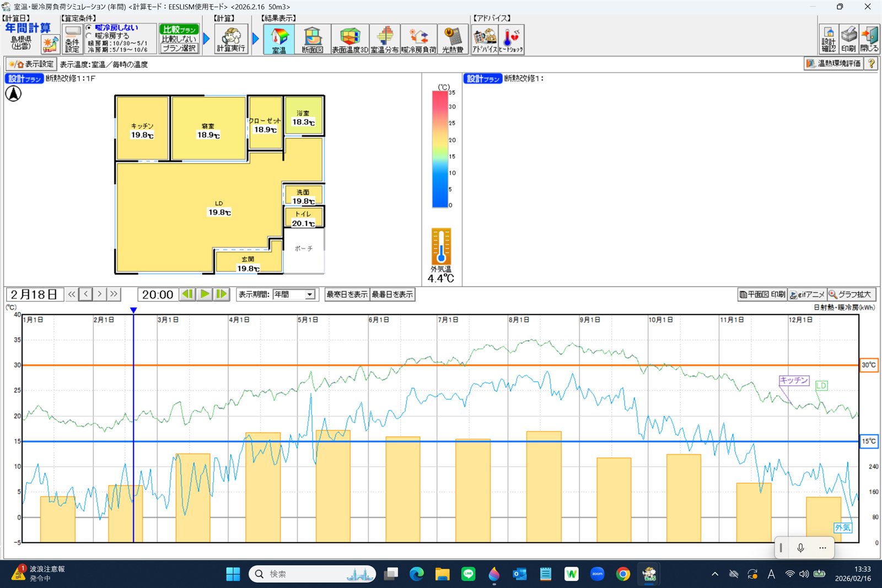Open the ヒートショック heat shock advice
The image size is (882, 588).
511,39
